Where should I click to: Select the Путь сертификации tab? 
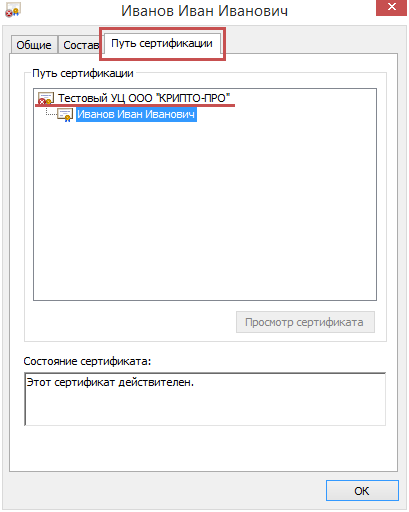[x=162, y=43]
